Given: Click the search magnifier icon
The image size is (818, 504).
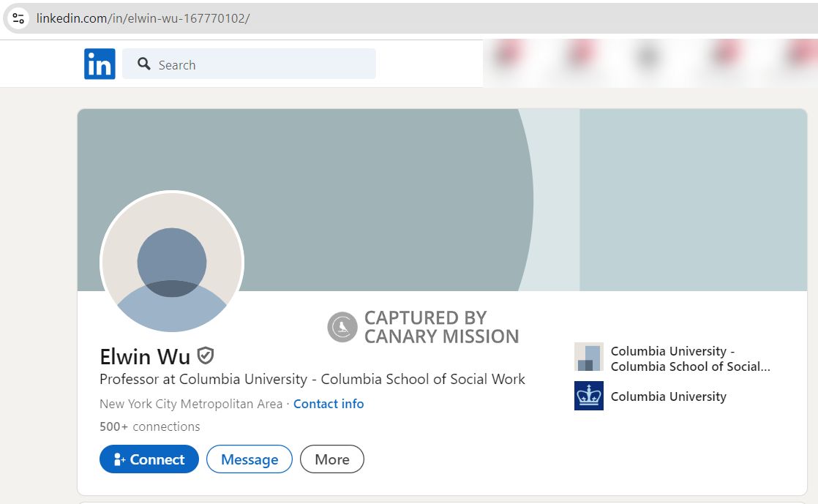Looking at the screenshot, I should pyautogui.click(x=144, y=64).
